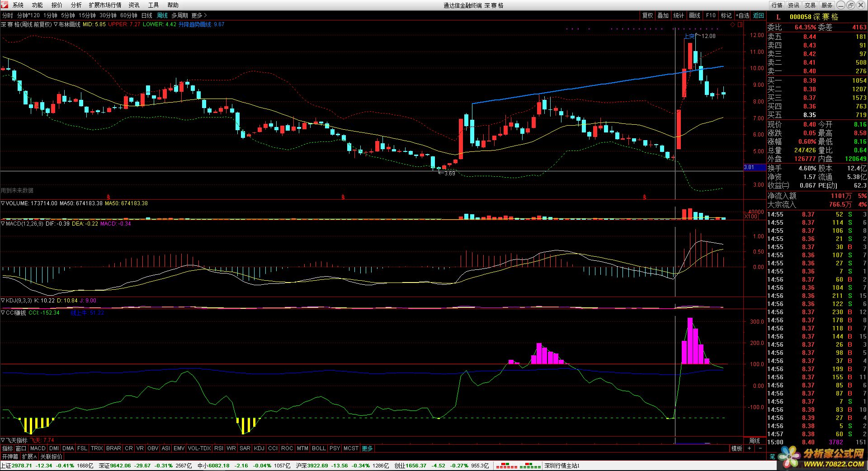
Task: Click the 行情 button in title bar
Action: pos(777,5)
